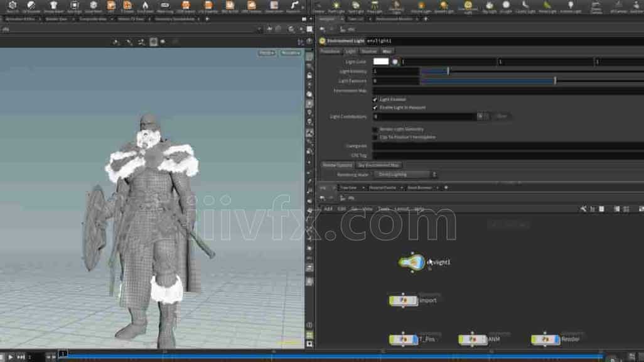Select the Import node in the network
This screenshot has width=644, height=362.
(404, 300)
